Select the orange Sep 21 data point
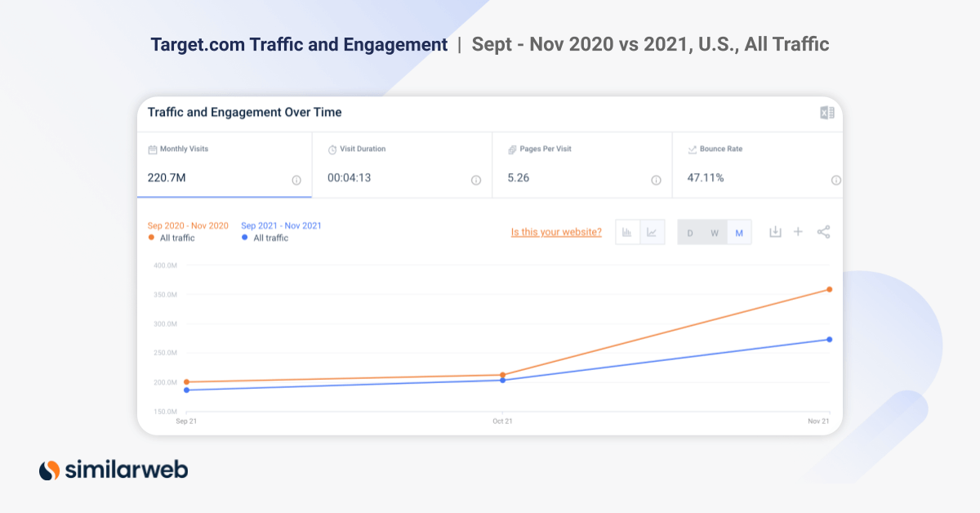 click(x=187, y=381)
